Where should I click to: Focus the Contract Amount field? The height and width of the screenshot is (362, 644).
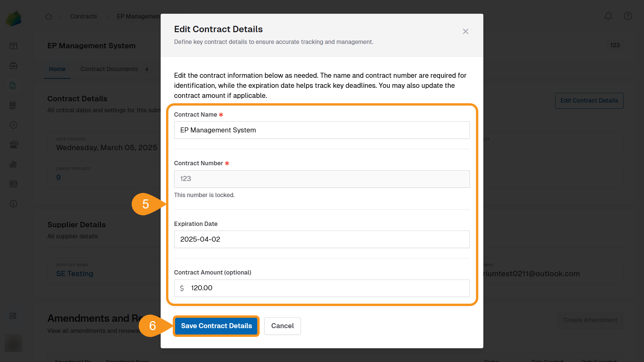click(327, 288)
